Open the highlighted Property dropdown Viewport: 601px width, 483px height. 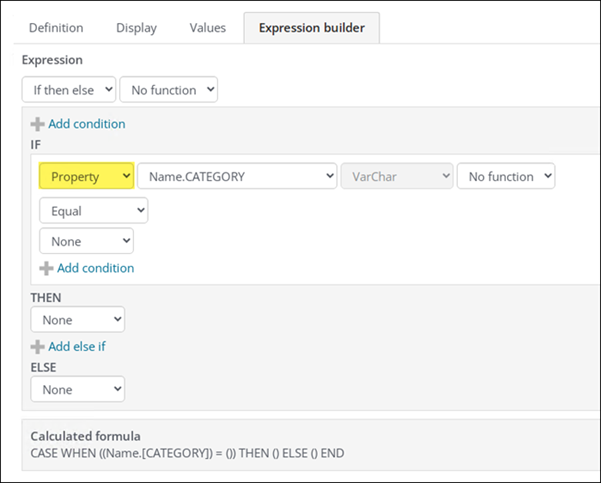86,177
